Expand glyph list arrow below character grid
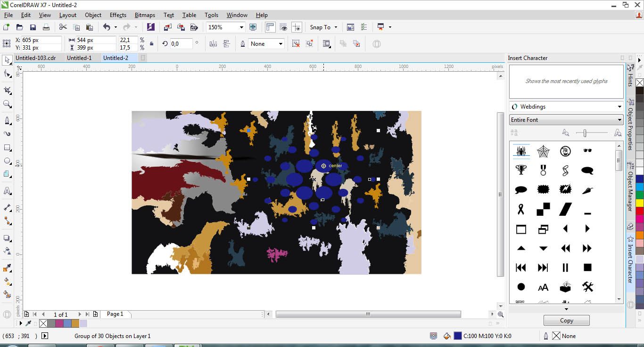The image size is (644, 347). (566, 309)
